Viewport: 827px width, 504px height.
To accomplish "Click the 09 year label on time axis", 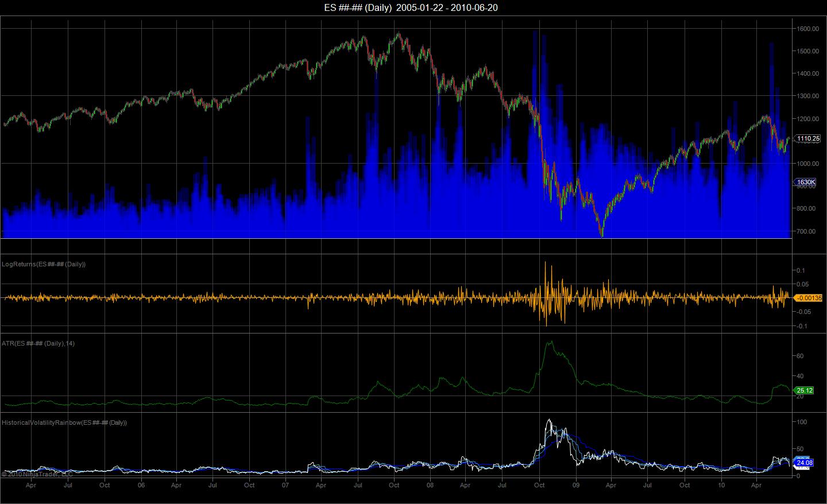I will pos(576,485).
